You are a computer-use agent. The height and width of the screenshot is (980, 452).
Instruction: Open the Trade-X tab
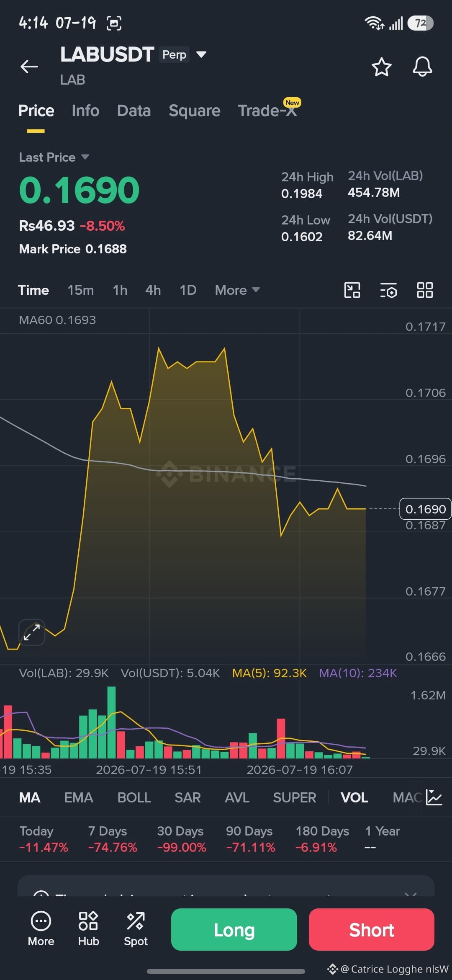point(268,111)
